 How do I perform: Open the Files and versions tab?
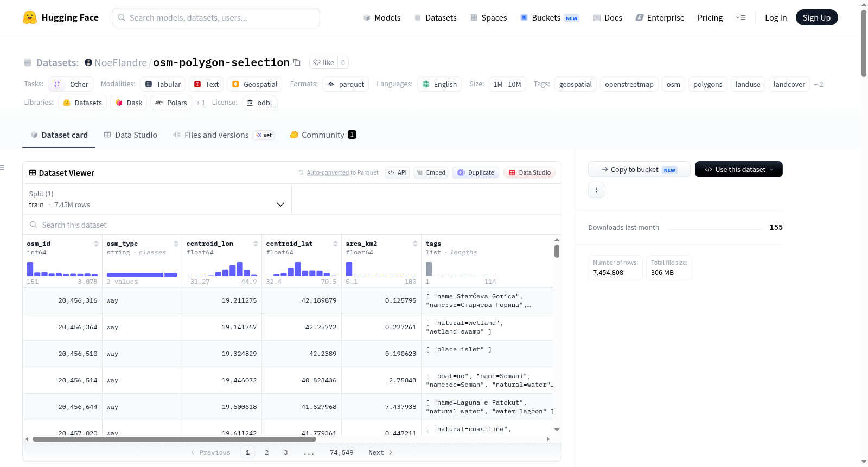click(223, 135)
